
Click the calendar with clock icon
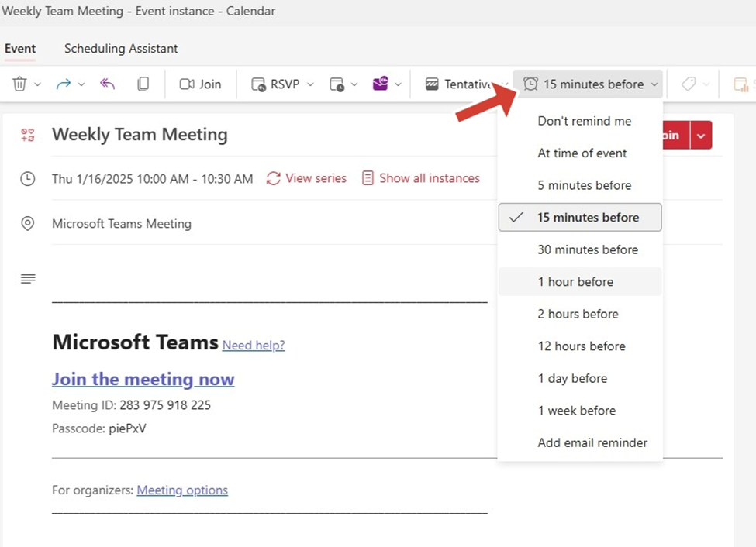coord(337,84)
